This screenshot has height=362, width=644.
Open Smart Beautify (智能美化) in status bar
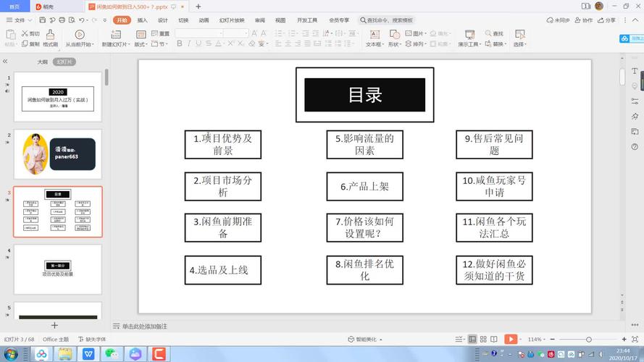[364, 340]
